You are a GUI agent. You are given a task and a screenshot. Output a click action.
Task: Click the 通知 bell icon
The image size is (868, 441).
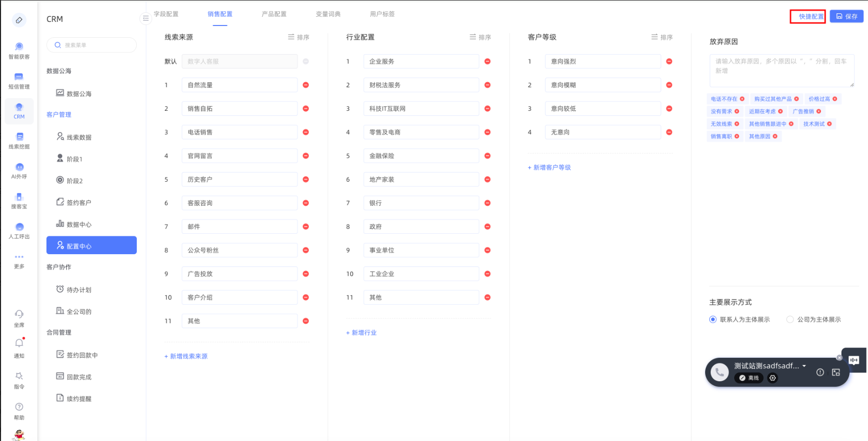point(19,344)
